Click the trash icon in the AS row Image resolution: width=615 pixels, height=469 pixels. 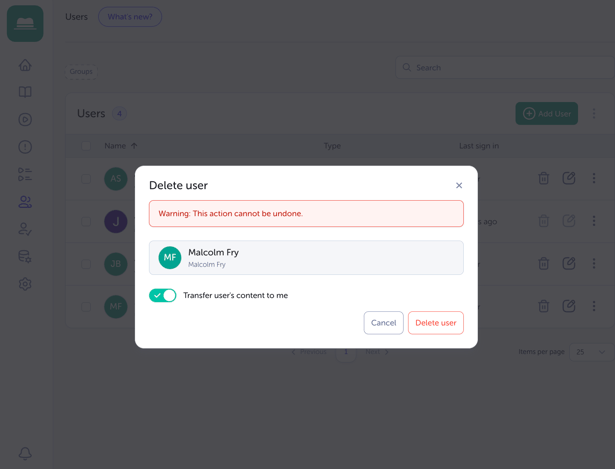click(x=544, y=178)
